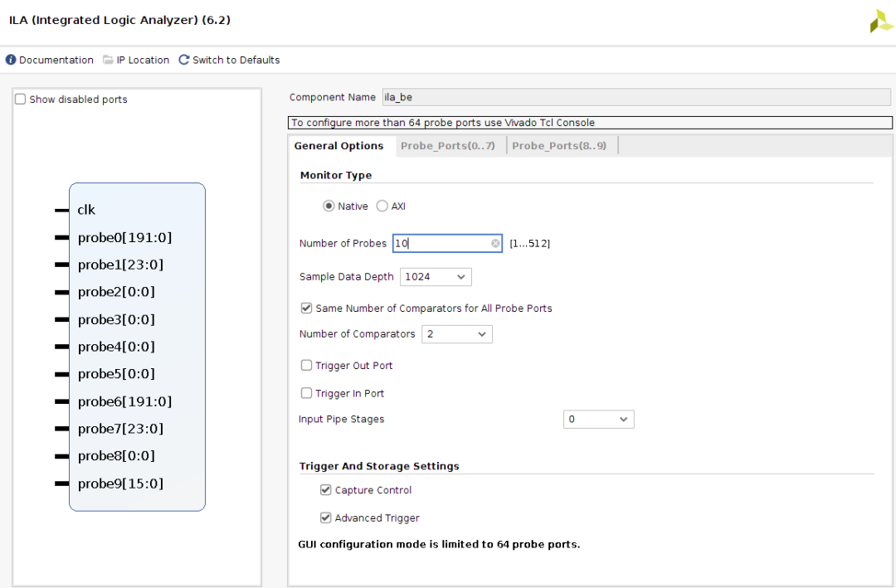
Task: Click the Component Name text field
Action: pyautogui.click(x=636, y=98)
